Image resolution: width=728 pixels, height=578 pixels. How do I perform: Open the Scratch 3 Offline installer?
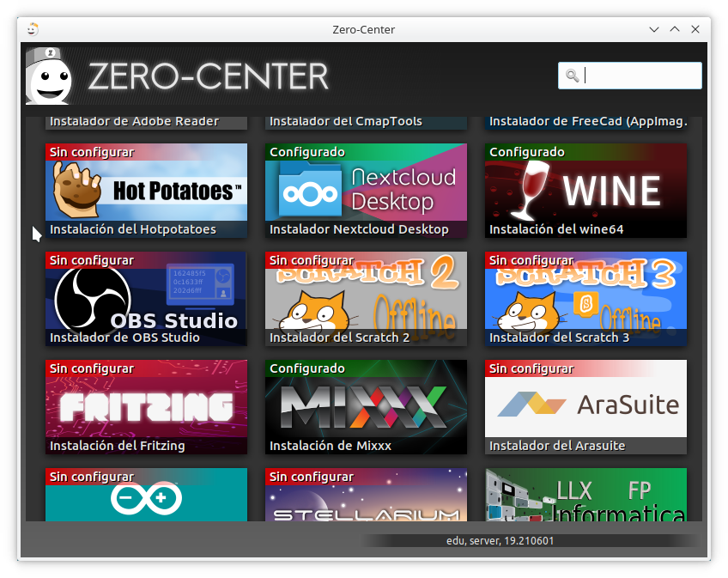pos(585,299)
